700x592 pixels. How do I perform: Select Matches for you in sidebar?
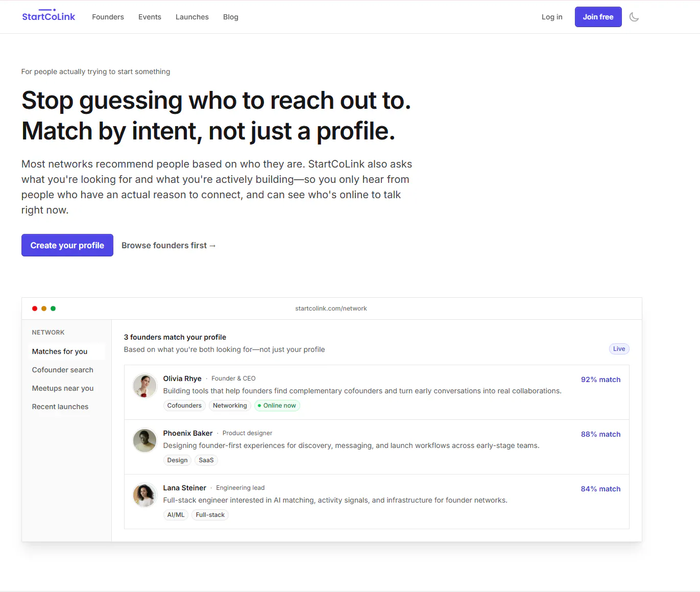click(66, 351)
